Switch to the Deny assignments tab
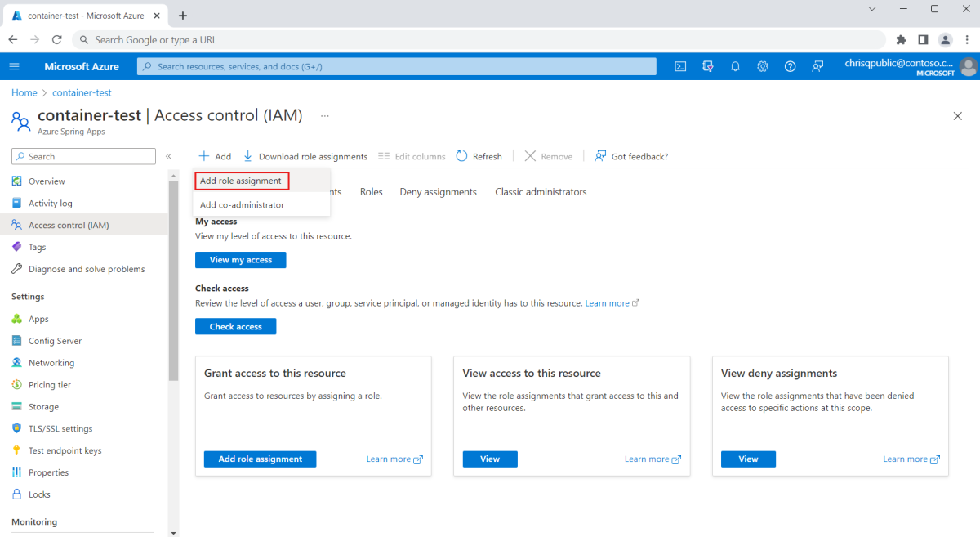The image size is (980, 537). coord(438,191)
